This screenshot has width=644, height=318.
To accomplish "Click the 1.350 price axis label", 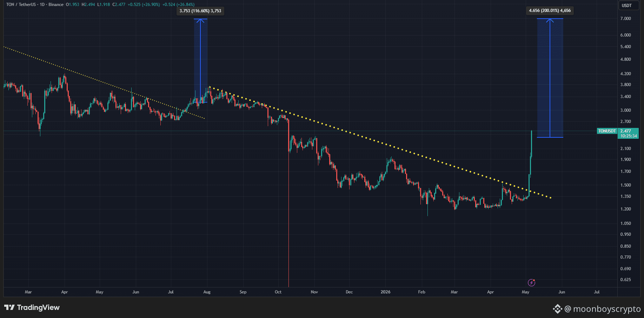I will (625, 196).
